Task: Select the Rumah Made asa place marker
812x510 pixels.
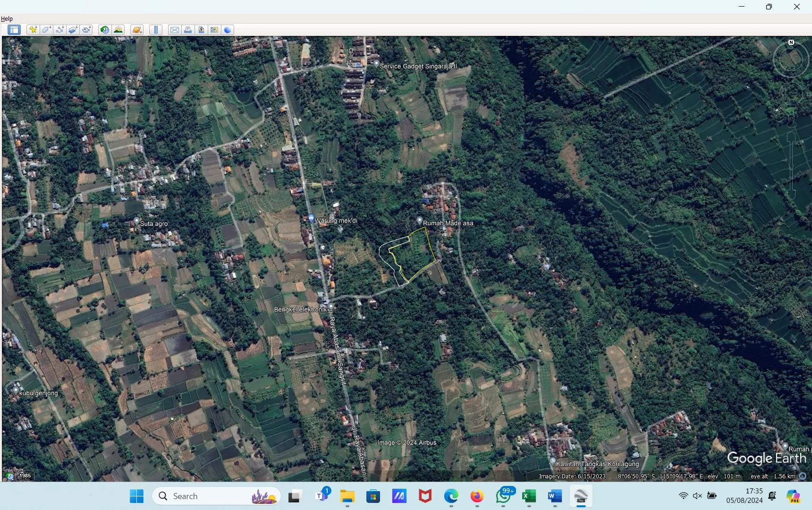Action: pos(419,221)
